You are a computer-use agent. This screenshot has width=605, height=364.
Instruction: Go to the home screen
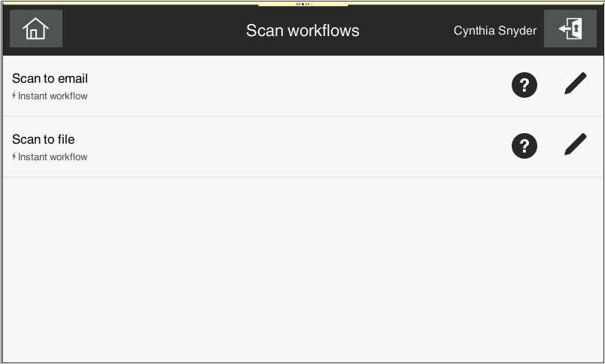pyautogui.click(x=35, y=29)
